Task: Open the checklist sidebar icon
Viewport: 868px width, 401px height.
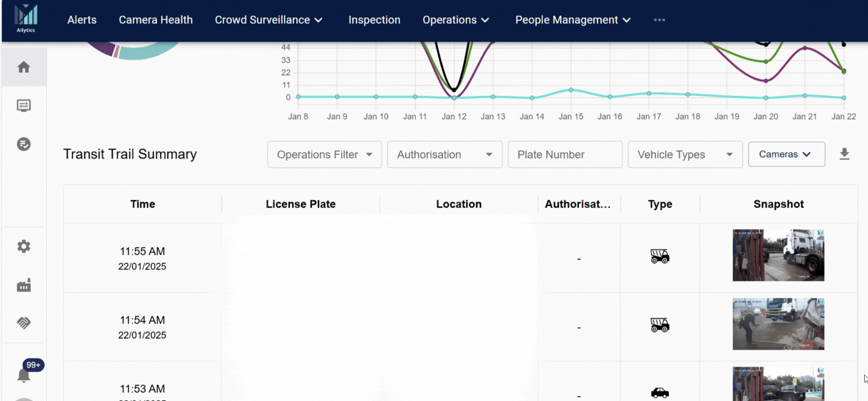Action: [24, 144]
